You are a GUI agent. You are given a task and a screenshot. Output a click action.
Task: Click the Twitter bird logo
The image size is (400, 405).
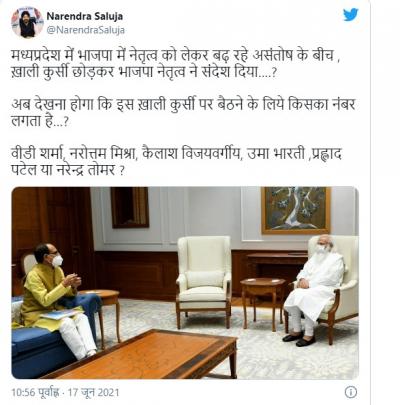click(x=351, y=14)
